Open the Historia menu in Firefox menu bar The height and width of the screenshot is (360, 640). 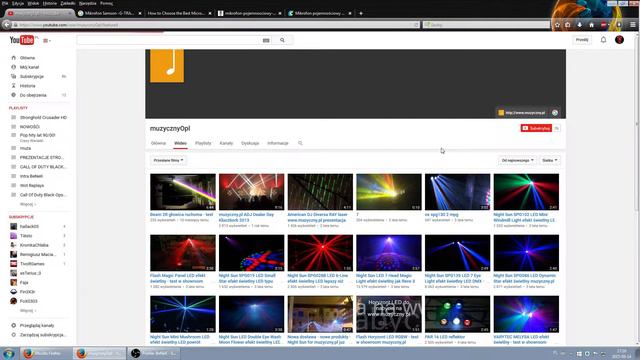click(x=50, y=3)
